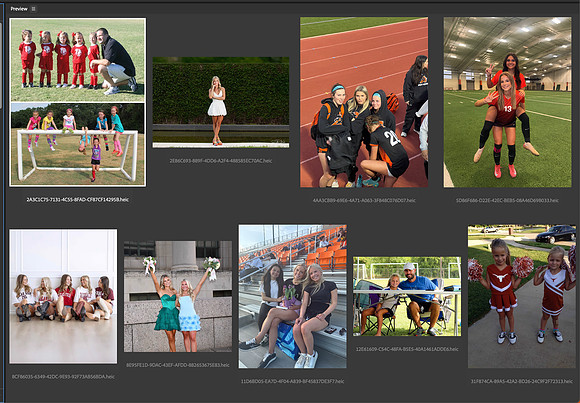Image resolution: width=580 pixels, height=403 pixels.
Task: Click the filename starting with 5D86F686
Action: (508, 200)
